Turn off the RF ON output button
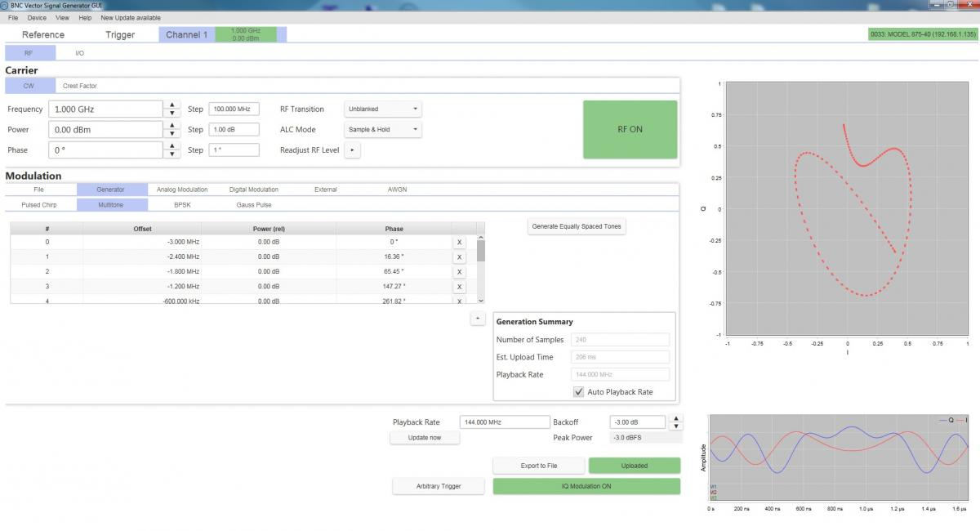 (x=630, y=129)
